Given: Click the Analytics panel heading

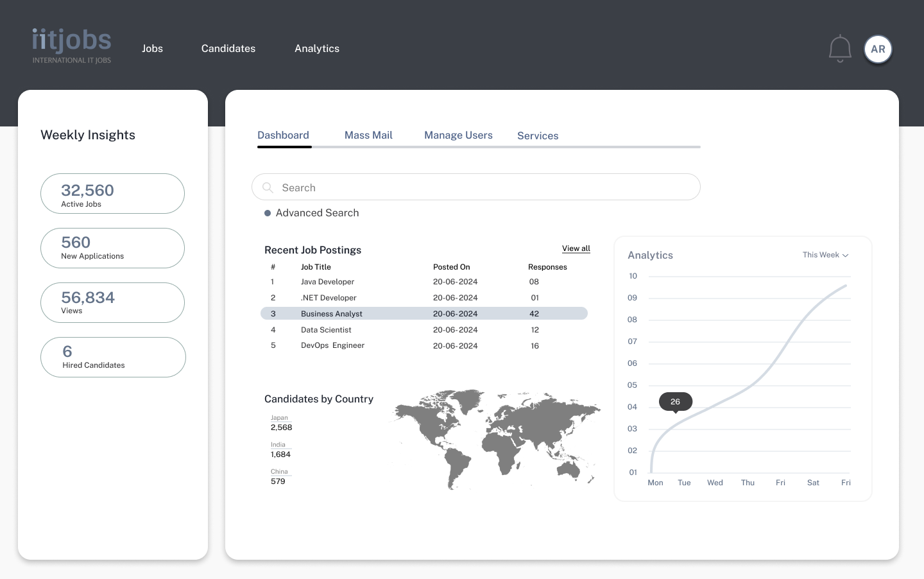Looking at the screenshot, I should pyautogui.click(x=650, y=255).
